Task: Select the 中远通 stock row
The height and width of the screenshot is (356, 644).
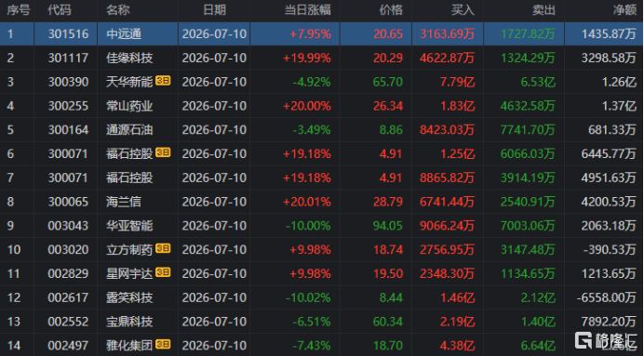Action: pos(322,33)
